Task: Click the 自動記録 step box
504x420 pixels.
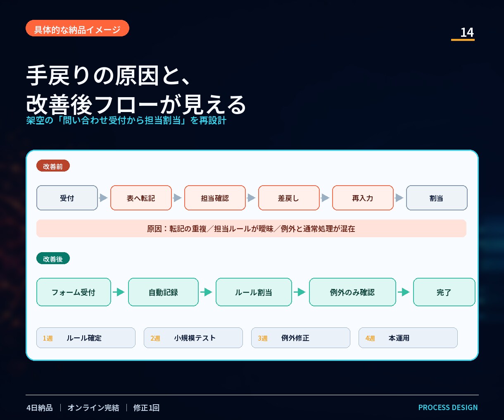Action: (163, 292)
